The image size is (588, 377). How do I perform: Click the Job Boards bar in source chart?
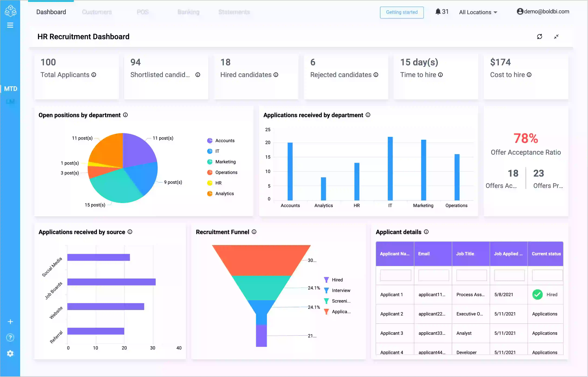(x=111, y=282)
